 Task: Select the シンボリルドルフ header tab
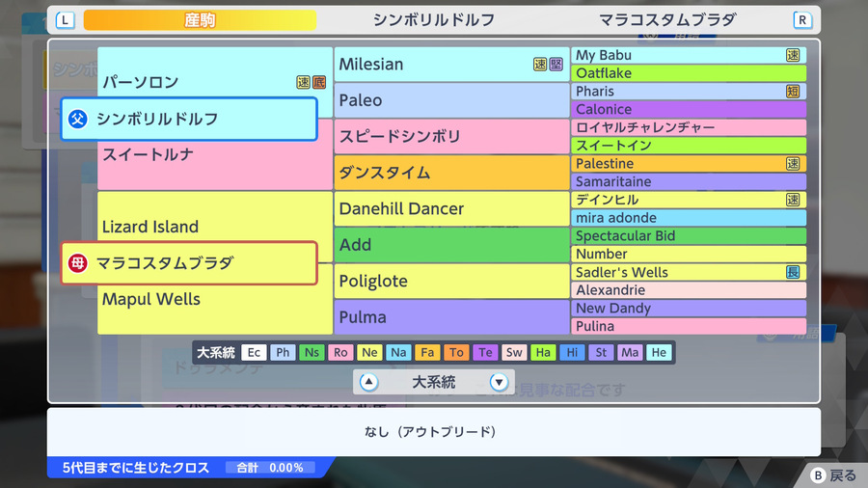coord(434,20)
